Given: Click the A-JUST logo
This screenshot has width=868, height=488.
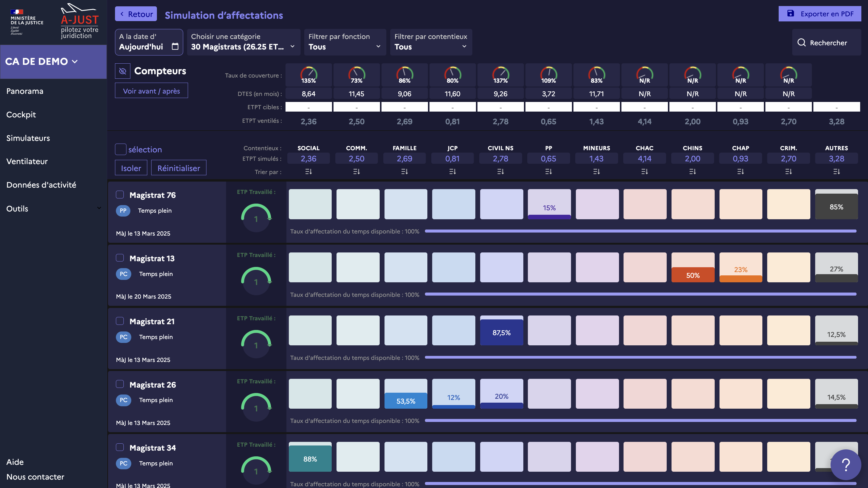Looking at the screenshot, I should click(79, 21).
